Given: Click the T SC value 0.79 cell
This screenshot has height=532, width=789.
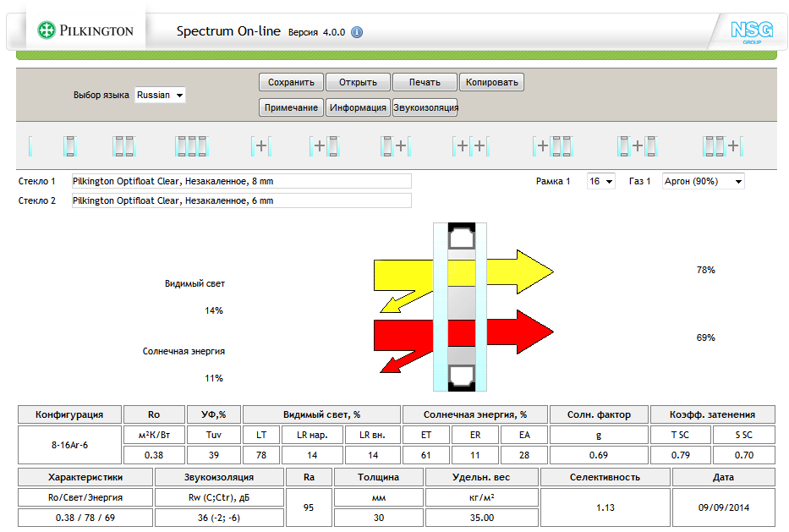Looking at the screenshot, I should [680, 455].
